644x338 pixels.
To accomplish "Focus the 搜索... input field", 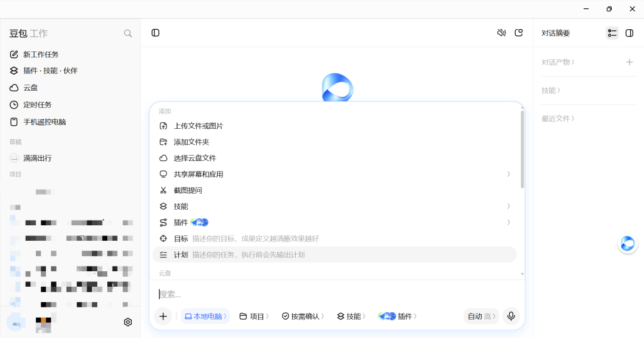I will (337, 294).
